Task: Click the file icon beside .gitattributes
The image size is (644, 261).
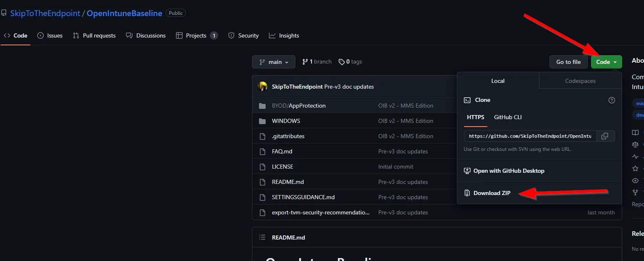Action: point(262,136)
